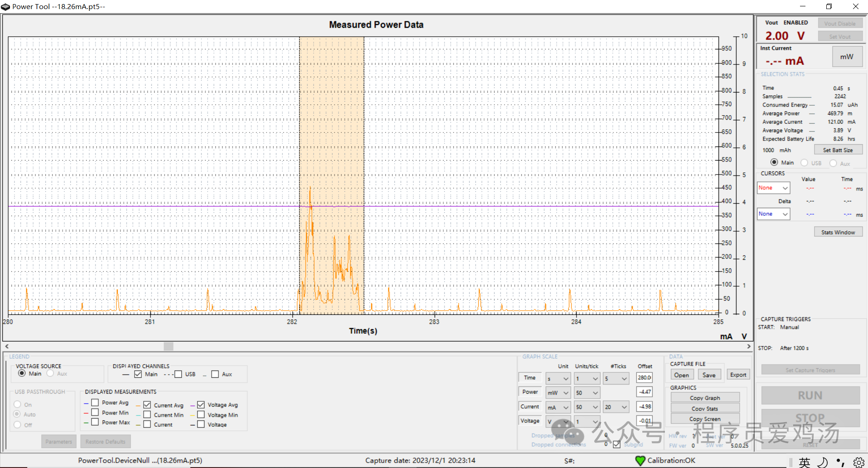Click the Consumed Energy value 15.07

(x=837, y=105)
